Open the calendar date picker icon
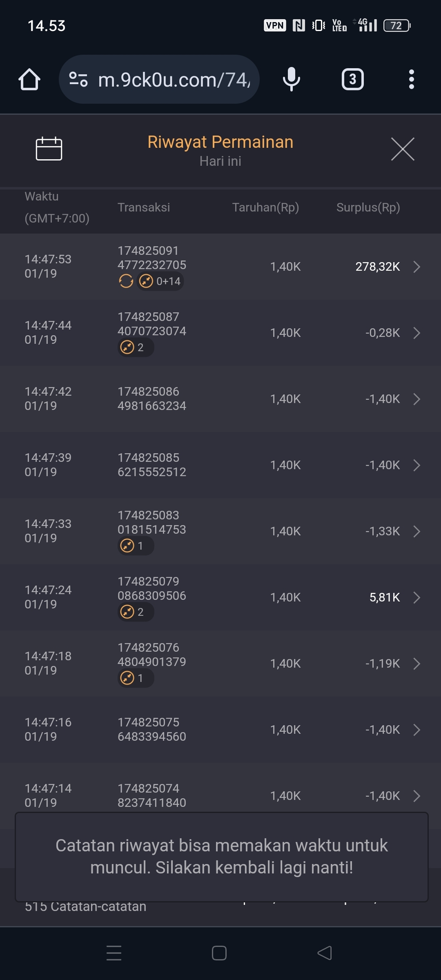The image size is (441, 980). [x=49, y=149]
